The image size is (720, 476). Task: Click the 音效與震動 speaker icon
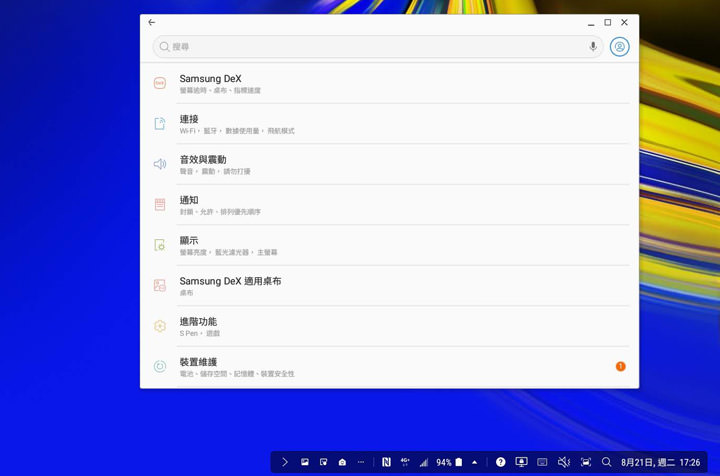click(x=160, y=164)
